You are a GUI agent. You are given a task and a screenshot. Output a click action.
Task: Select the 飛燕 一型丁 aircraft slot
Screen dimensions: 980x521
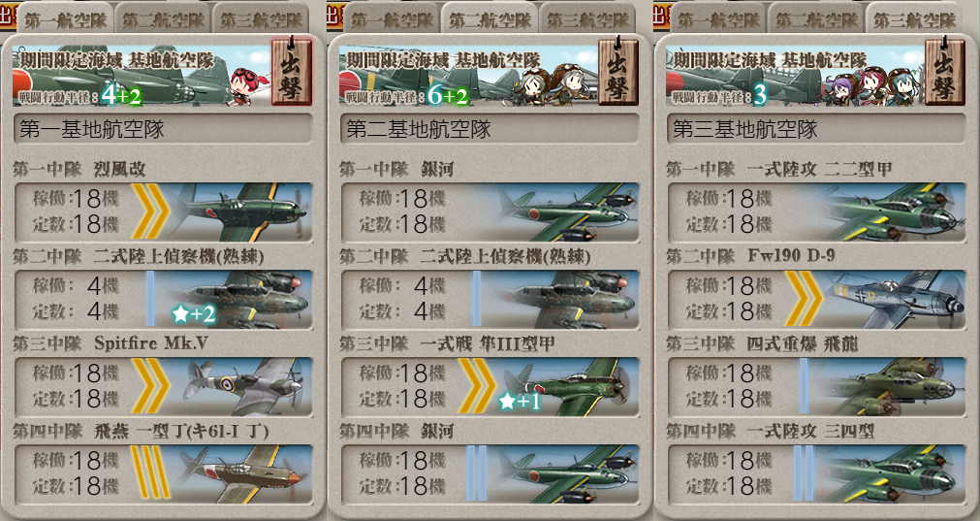[x=163, y=473]
